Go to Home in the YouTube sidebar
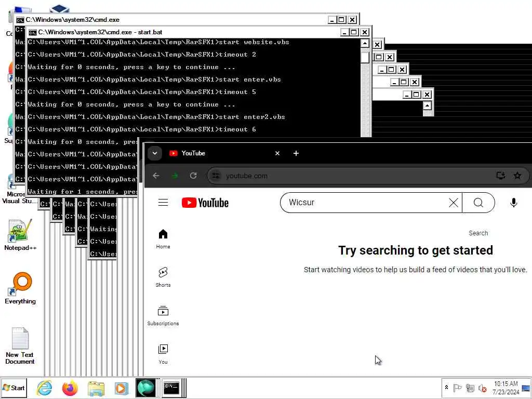 tap(163, 239)
